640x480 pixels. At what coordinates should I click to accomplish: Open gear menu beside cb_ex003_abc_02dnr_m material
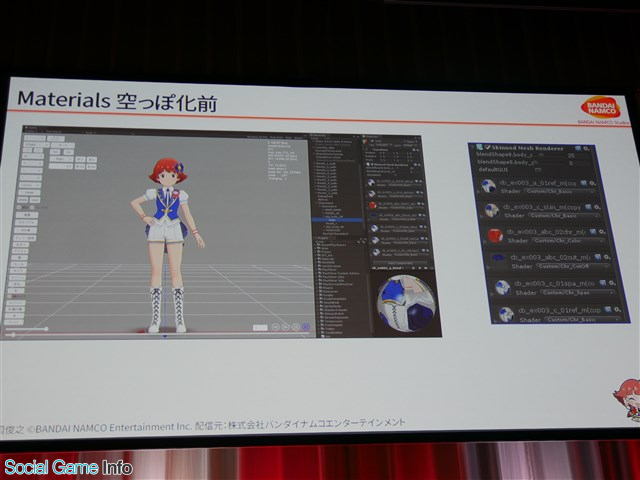[x=602, y=232]
